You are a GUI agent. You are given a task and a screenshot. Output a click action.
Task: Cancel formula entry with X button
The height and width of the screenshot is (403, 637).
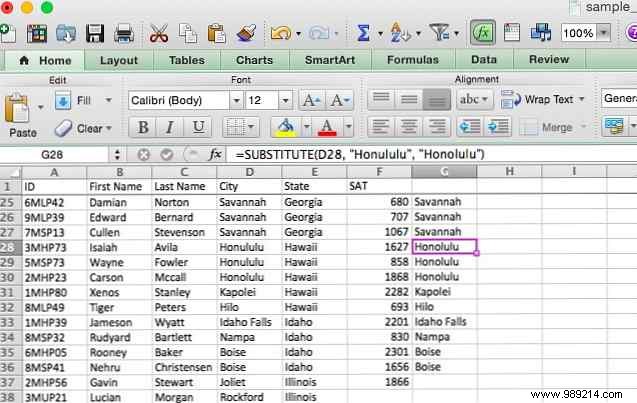point(143,154)
